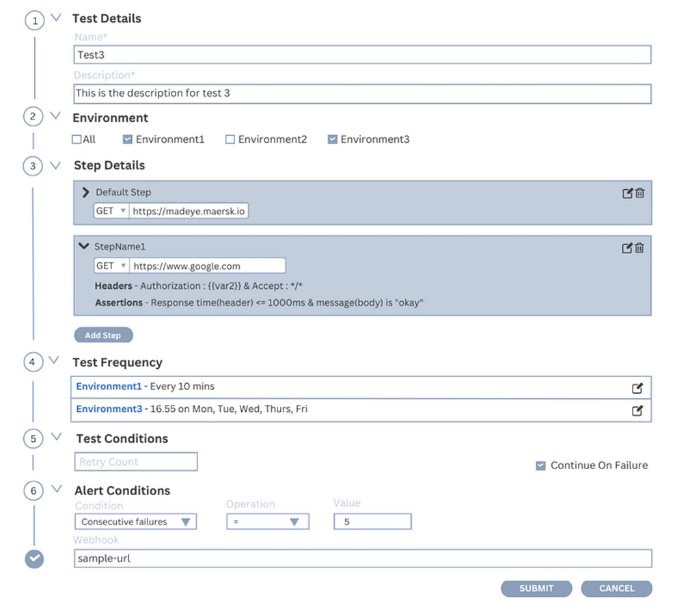Screen dimensions: 690x616
Task: Expand the Default Step row
Action: (85, 193)
